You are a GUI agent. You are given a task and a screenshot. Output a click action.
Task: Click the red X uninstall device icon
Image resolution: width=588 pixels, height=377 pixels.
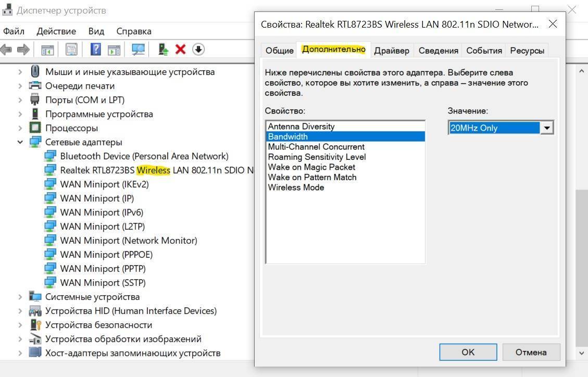point(181,49)
